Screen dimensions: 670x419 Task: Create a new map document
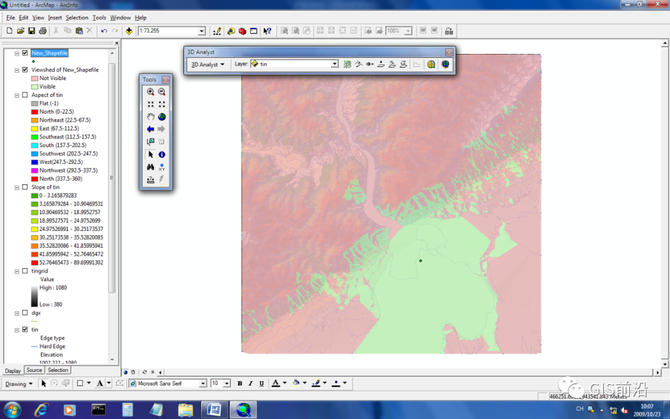(9, 31)
